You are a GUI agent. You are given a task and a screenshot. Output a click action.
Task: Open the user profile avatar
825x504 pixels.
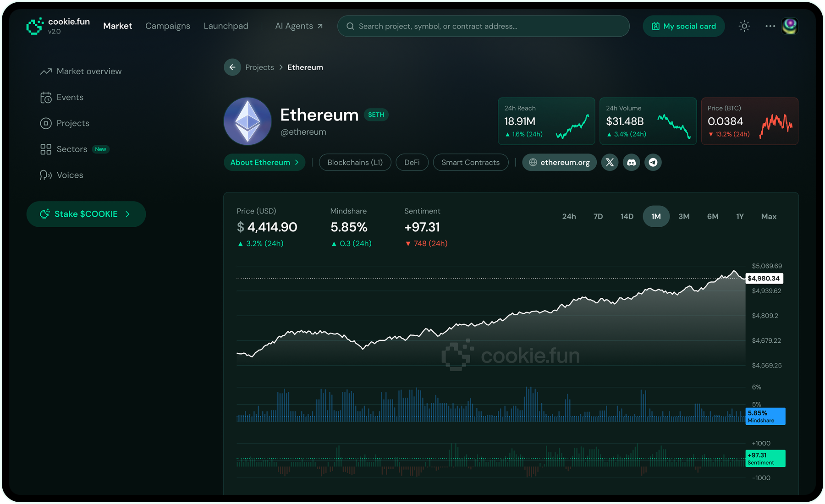790,26
